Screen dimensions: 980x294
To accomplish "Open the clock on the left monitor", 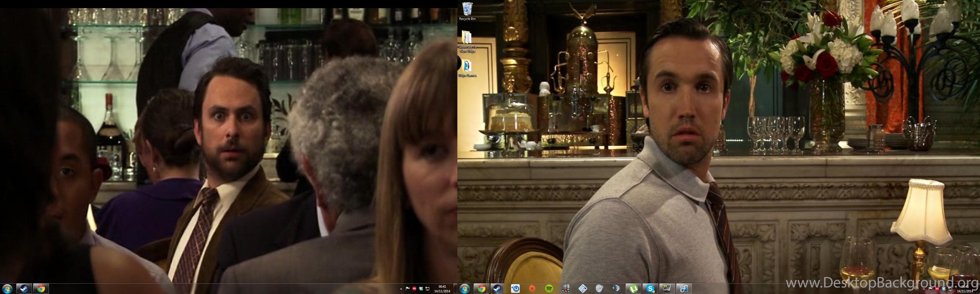I will click(442, 289).
